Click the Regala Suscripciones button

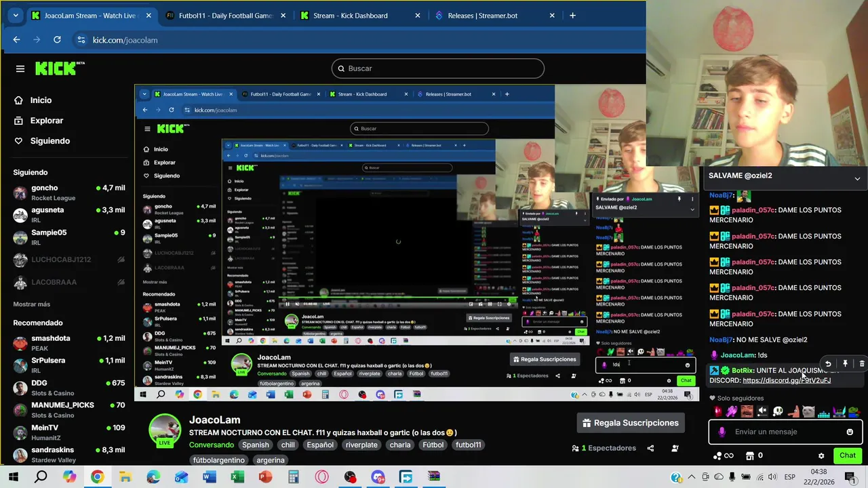pos(631,423)
